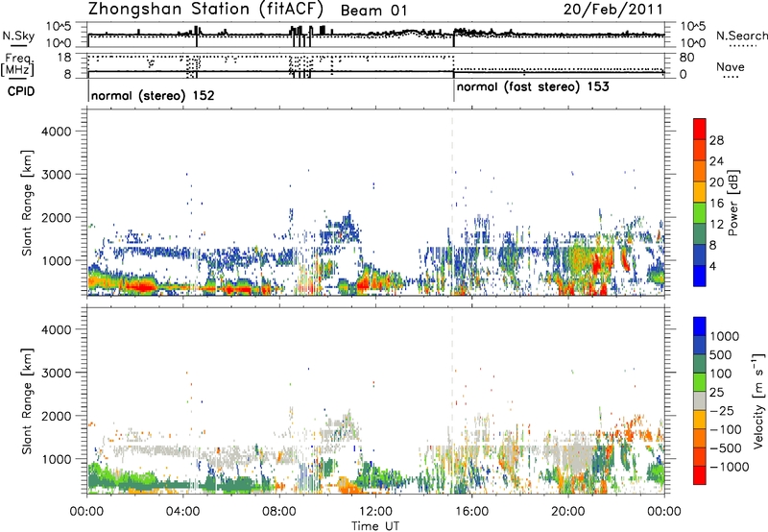Click velocity colorbar value -25
This screenshot has width=768, height=532.
click(724, 410)
